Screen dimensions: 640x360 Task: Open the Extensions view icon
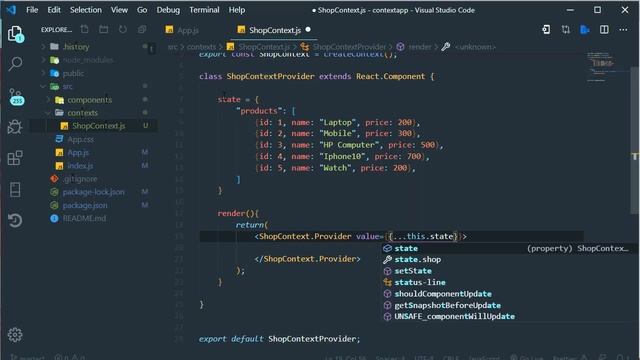coord(15,158)
